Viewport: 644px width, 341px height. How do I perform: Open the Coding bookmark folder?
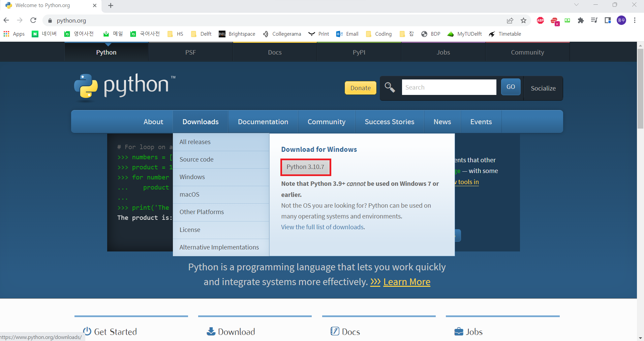click(x=379, y=34)
